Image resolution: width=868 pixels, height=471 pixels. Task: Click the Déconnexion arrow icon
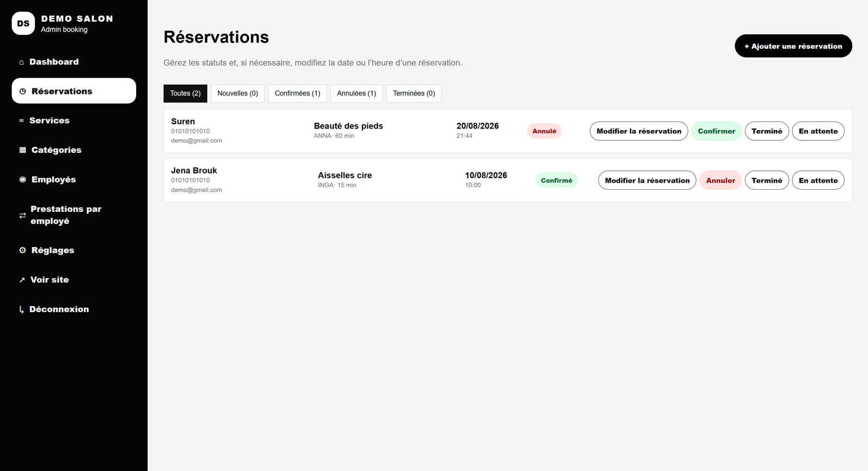pyautogui.click(x=22, y=309)
